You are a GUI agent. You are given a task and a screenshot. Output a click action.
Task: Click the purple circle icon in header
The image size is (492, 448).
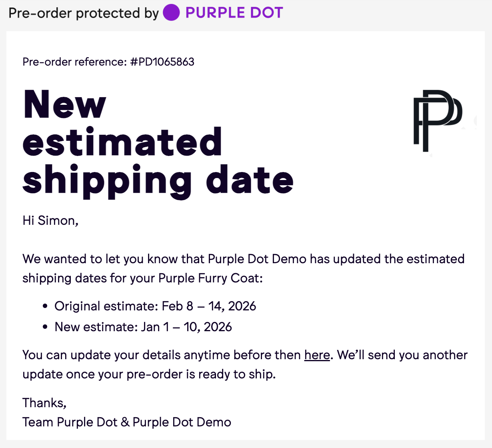171,12
